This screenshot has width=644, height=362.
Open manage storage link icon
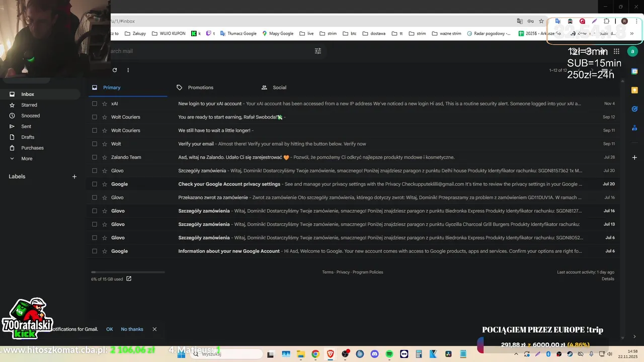(129, 279)
